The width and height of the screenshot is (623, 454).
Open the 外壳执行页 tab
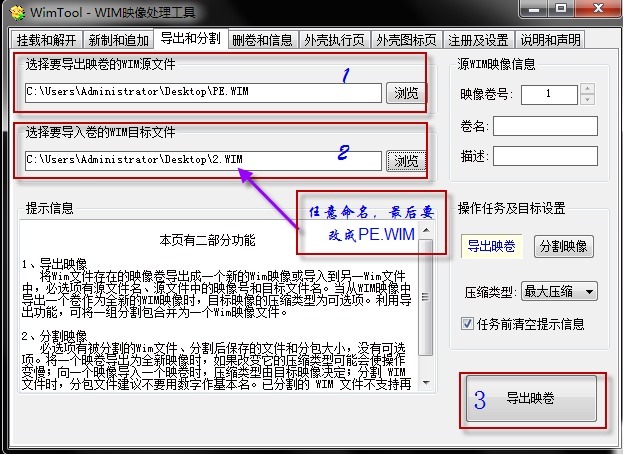click(334, 40)
